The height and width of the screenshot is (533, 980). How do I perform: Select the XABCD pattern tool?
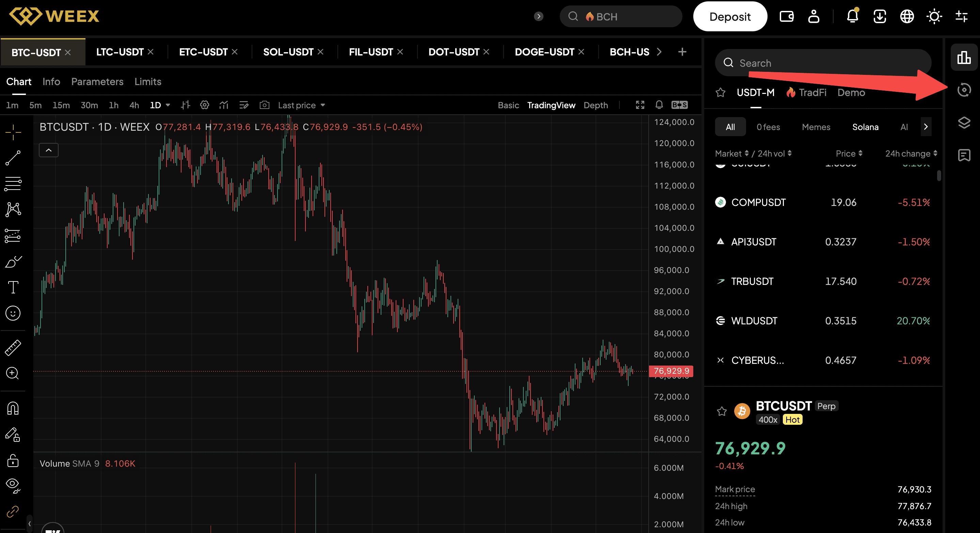(x=13, y=209)
